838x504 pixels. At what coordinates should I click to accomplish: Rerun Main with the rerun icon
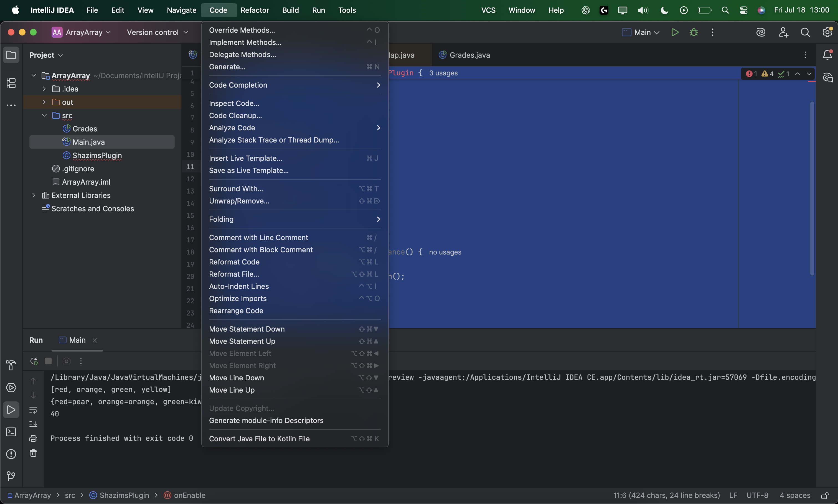34,361
